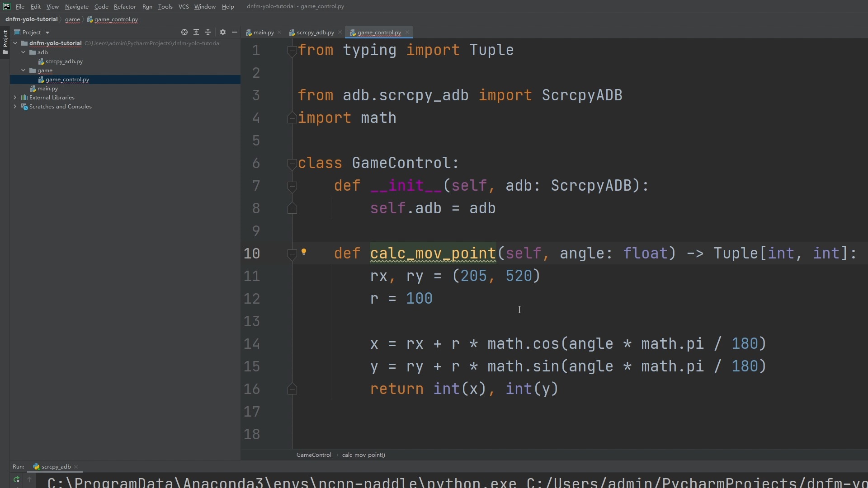Fold the GameControl class at line 6
This screenshot has height=488, width=868.
tap(292, 164)
